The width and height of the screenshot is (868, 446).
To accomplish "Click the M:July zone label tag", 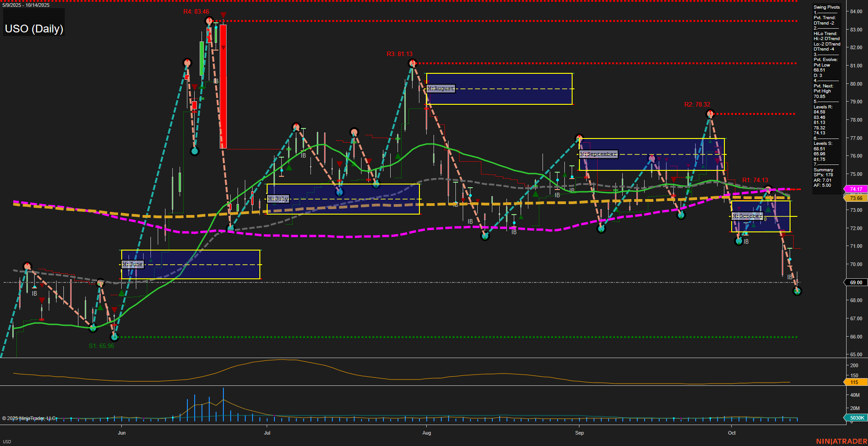I will (x=278, y=199).
